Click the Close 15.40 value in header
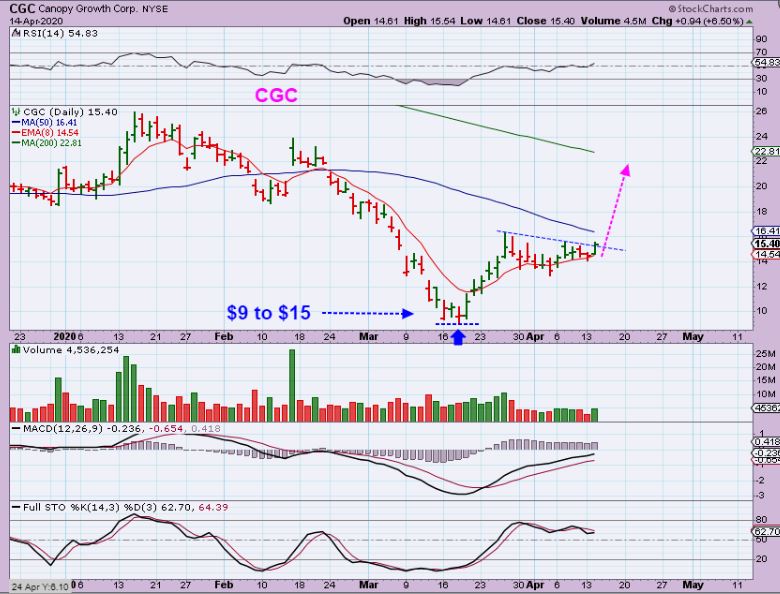The height and width of the screenshot is (594, 780). (x=546, y=21)
